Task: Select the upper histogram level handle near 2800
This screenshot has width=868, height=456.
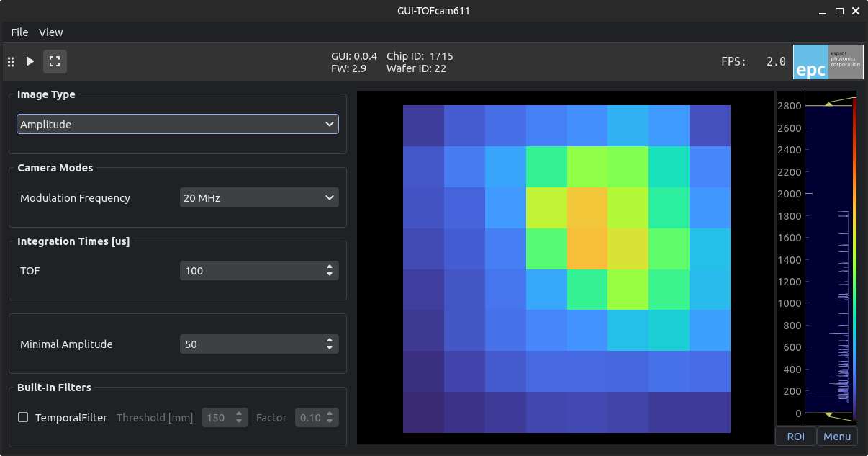Action: tap(829, 104)
